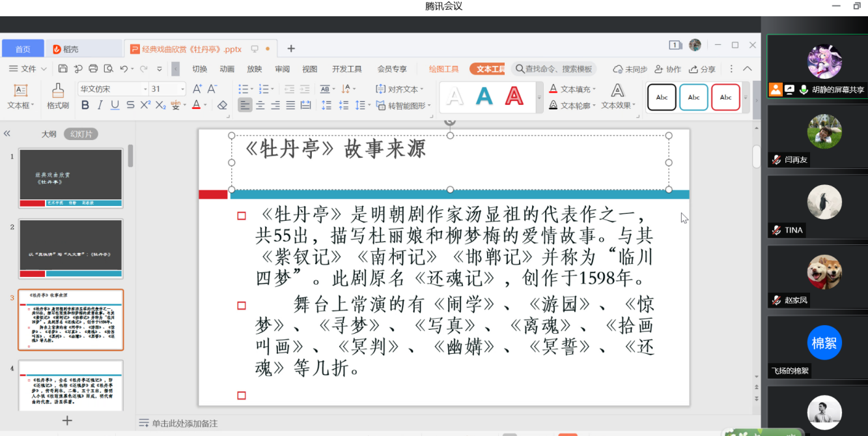This screenshot has height=436, width=868.
Task: Click the superscript X² icon
Action: coord(145,105)
